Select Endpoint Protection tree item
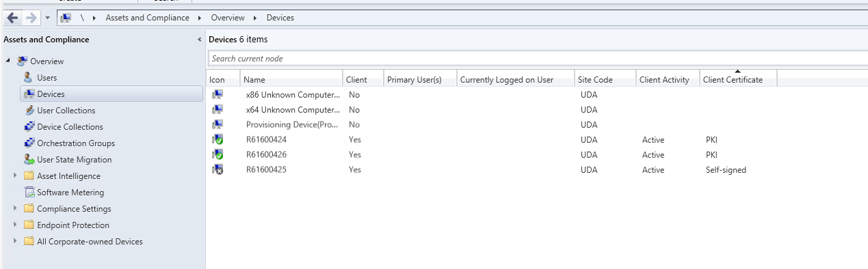The height and width of the screenshot is (269, 868). 73,225
